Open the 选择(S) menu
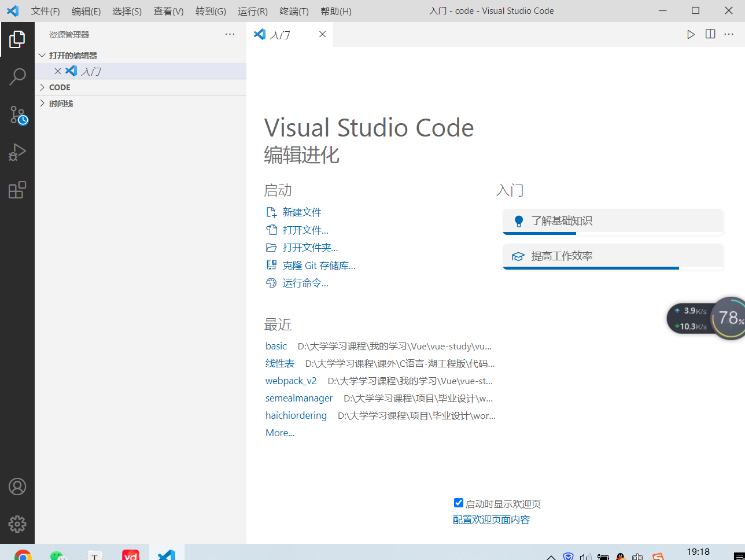Image resolution: width=745 pixels, height=560 pixels. pos(127,11)
